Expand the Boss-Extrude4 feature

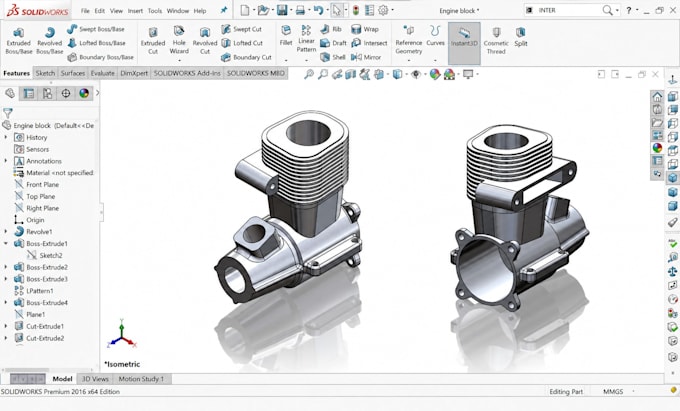(6, 302)
